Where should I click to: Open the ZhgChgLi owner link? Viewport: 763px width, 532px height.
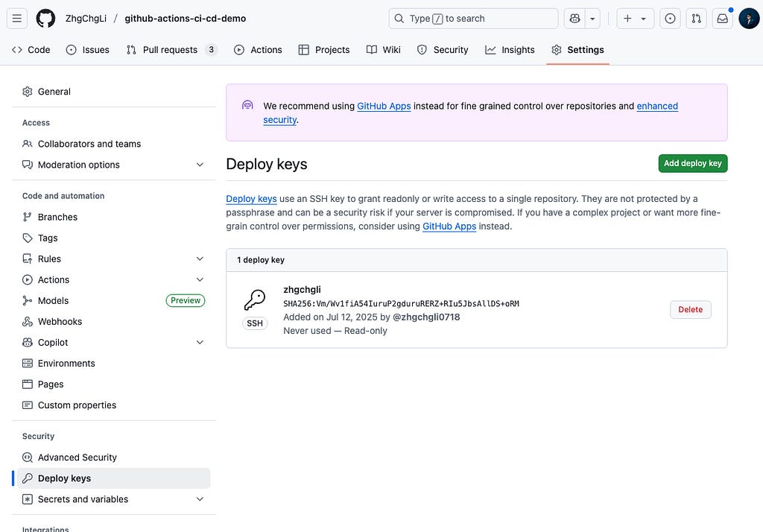[x=86, y=19]
